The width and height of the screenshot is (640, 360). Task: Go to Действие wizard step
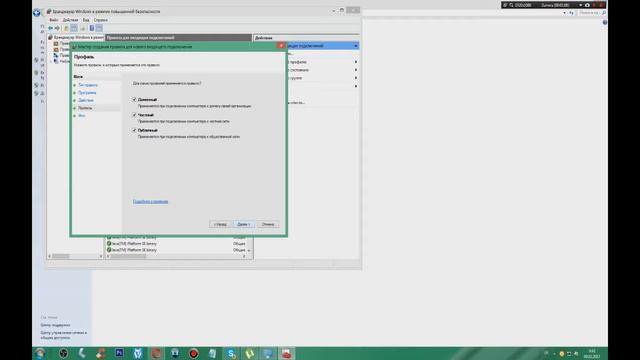coord(86,100)
